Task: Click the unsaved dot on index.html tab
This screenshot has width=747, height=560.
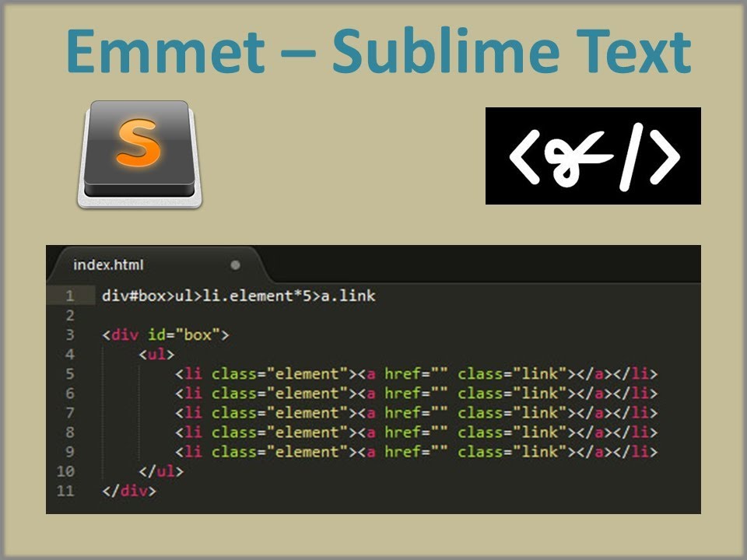Action: point(235,265)
